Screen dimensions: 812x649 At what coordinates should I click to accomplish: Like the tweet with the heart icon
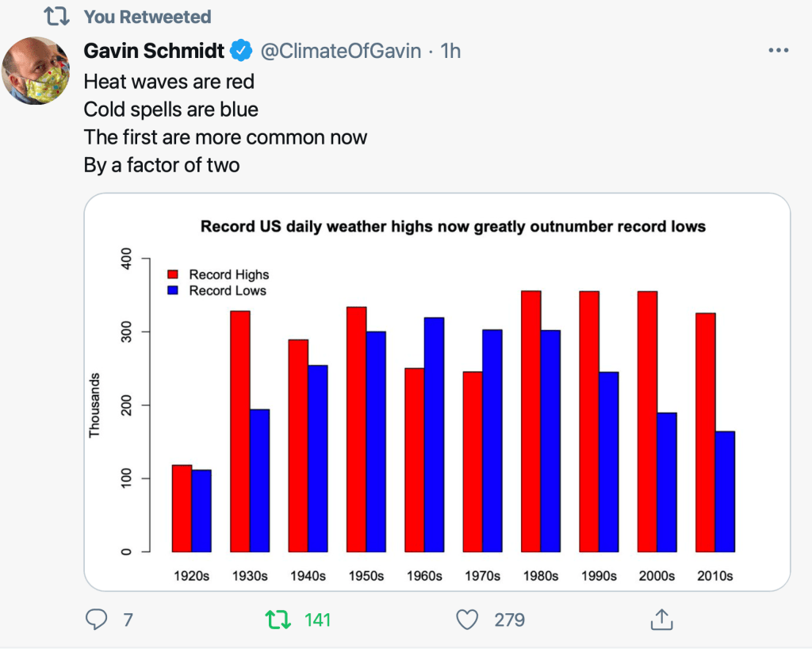[467, 620]
